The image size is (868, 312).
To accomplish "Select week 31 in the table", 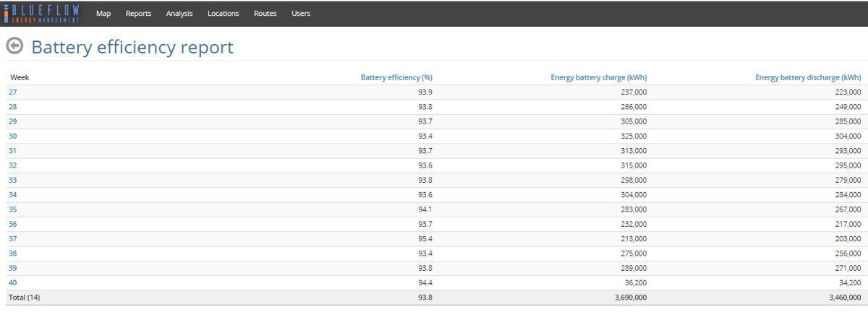I will tap(13, 150).
